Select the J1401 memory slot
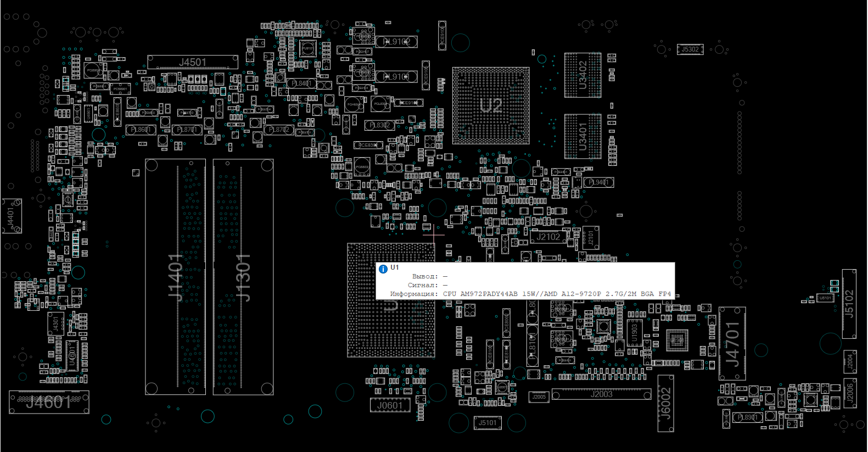This screenshot has width=868, height=452. [x=175, y=277]
